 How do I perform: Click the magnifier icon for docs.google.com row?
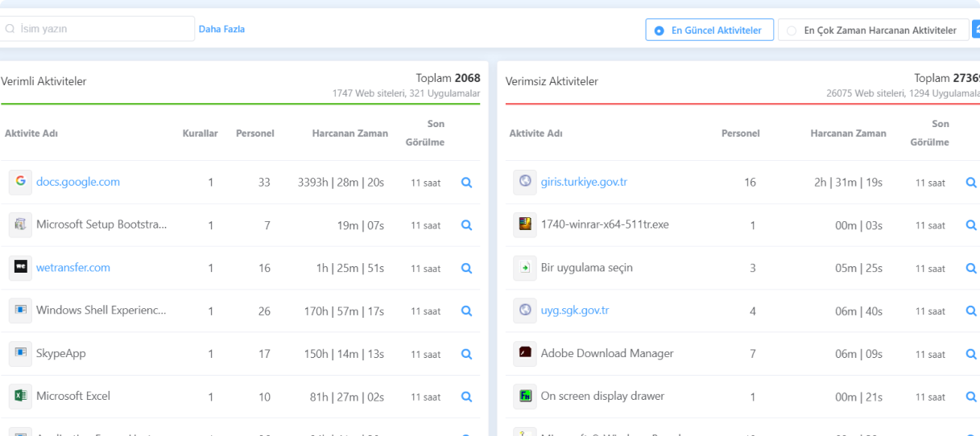pos(466,183)
